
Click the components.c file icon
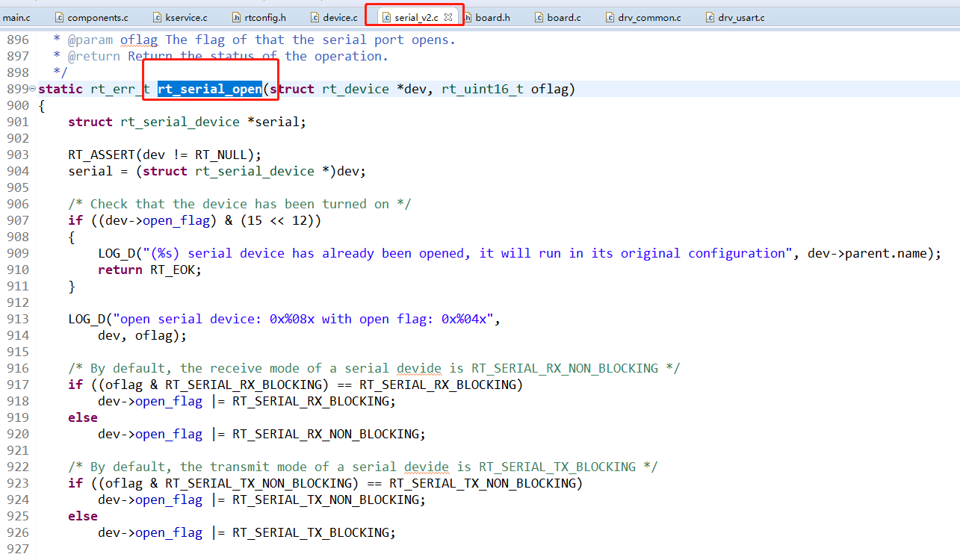(x=59, y=16)
